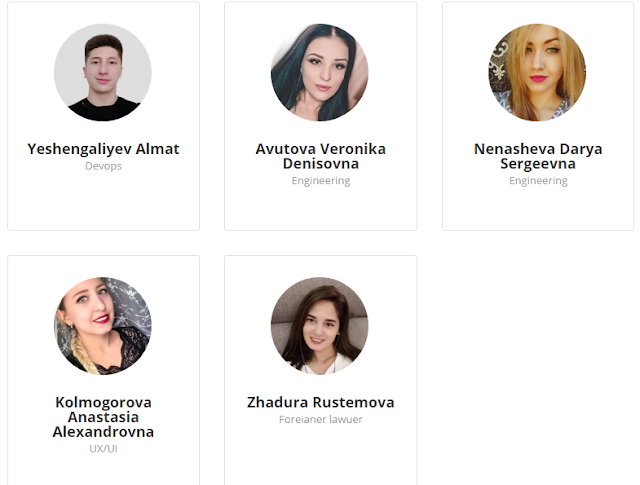The image size is (640, 485).
Task: Open the Kolmogorova Anastasia team card
Action: pos(104,370)
